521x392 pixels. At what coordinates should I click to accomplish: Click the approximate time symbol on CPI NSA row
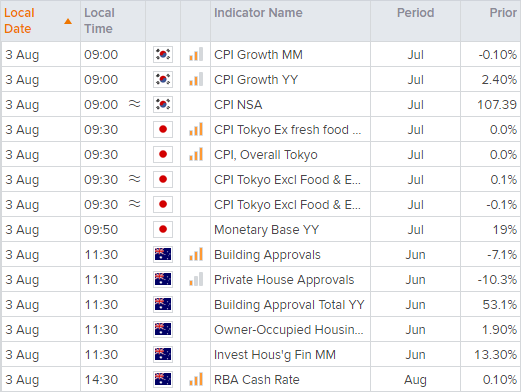pos(134,104)
